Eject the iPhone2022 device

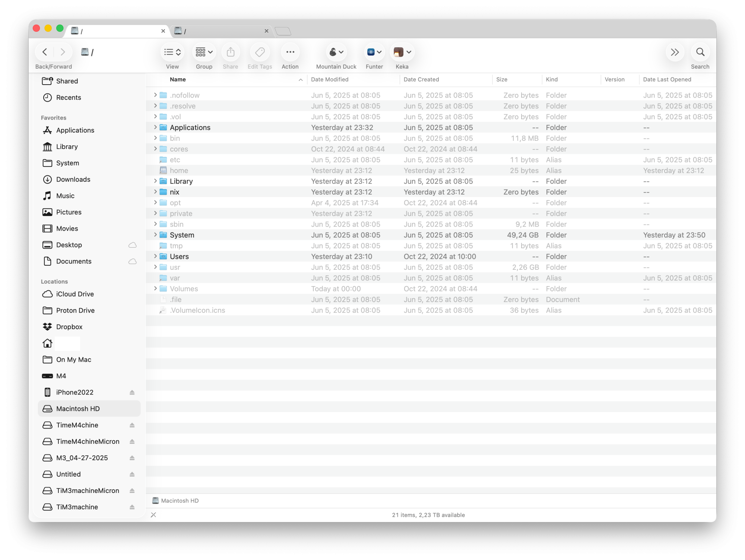click(x=132, y=392)
